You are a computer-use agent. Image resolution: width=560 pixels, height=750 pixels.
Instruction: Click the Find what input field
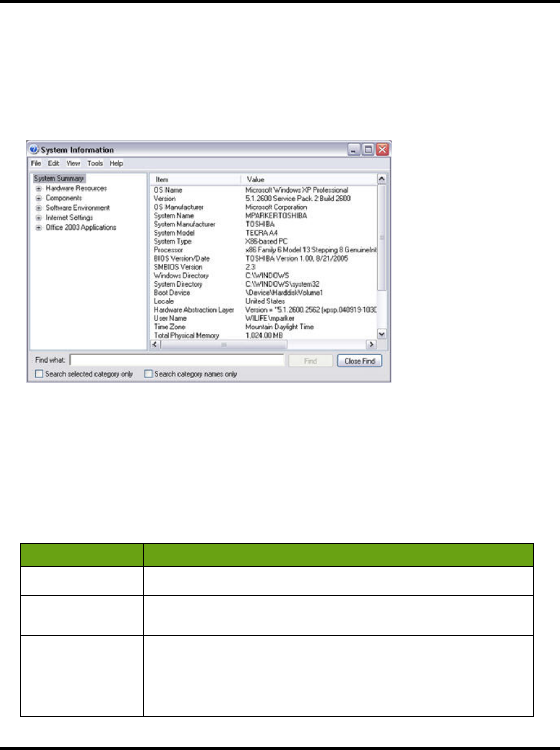[x=177, y=360]
